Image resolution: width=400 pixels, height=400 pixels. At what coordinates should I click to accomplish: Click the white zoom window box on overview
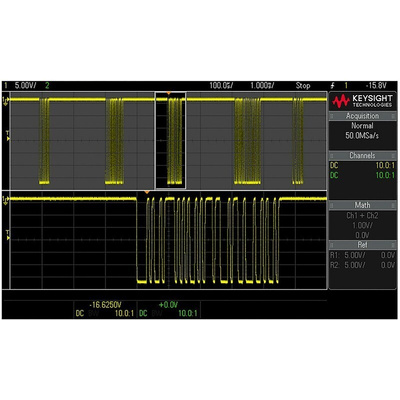(171, 140)
